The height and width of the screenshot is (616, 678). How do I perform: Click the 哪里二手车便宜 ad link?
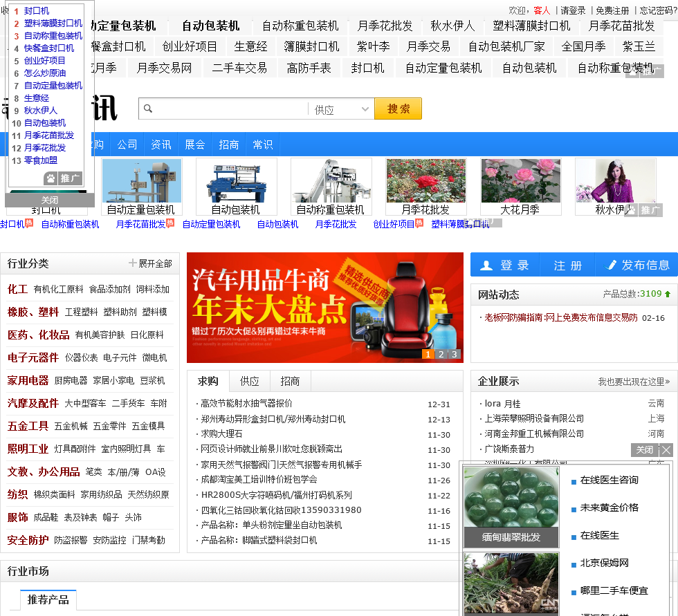tap(614, 590)
